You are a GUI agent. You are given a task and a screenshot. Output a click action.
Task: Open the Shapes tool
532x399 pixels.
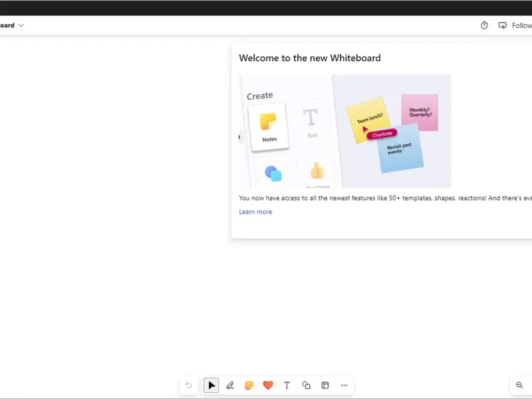306,385
